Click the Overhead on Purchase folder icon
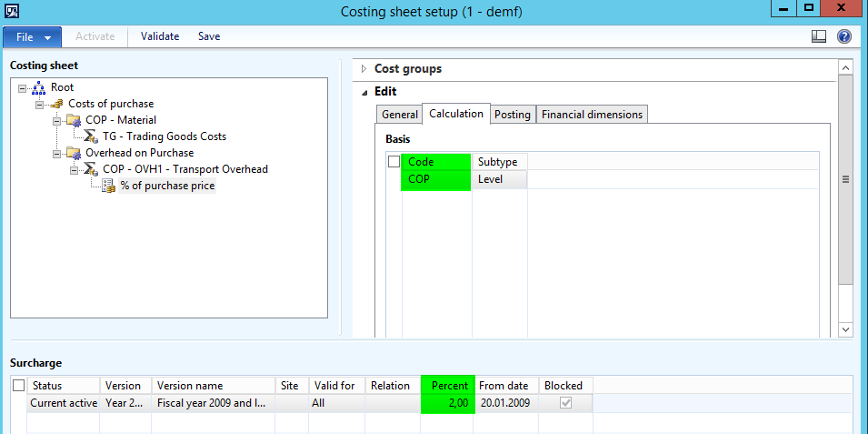This screenshot has height=434, width=868. coord(74,153)
